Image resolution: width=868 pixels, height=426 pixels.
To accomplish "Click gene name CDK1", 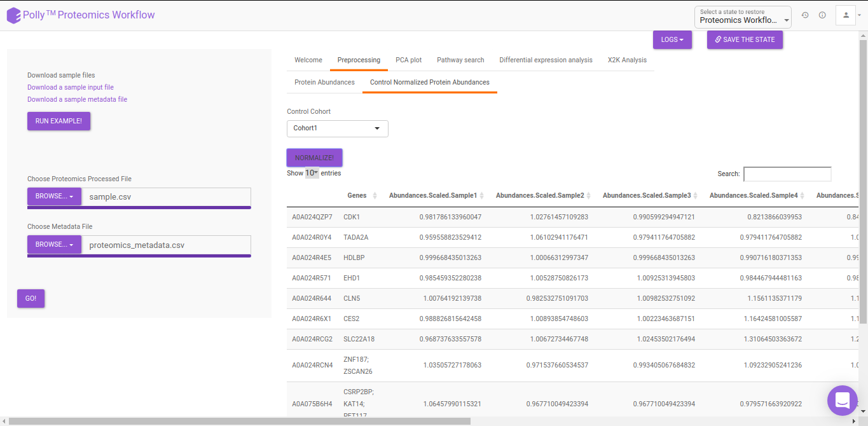I will tap(352, 217).
